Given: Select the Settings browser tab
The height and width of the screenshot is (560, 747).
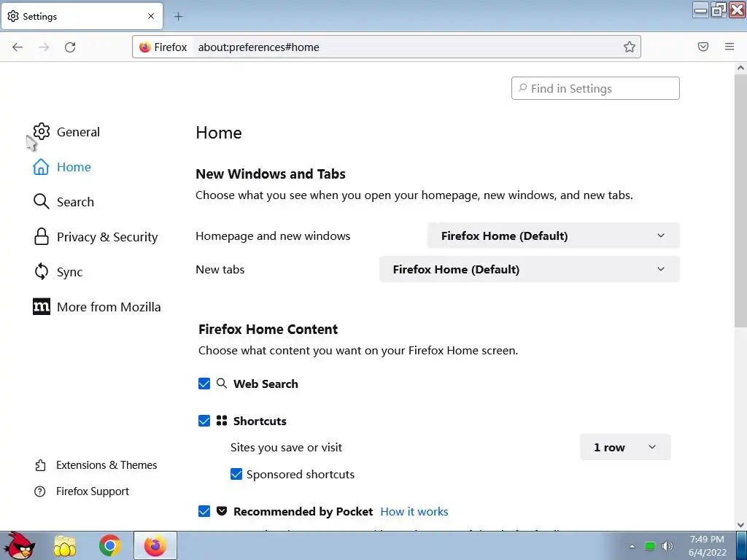Looking at the screenshot, I should coord(82,16).
